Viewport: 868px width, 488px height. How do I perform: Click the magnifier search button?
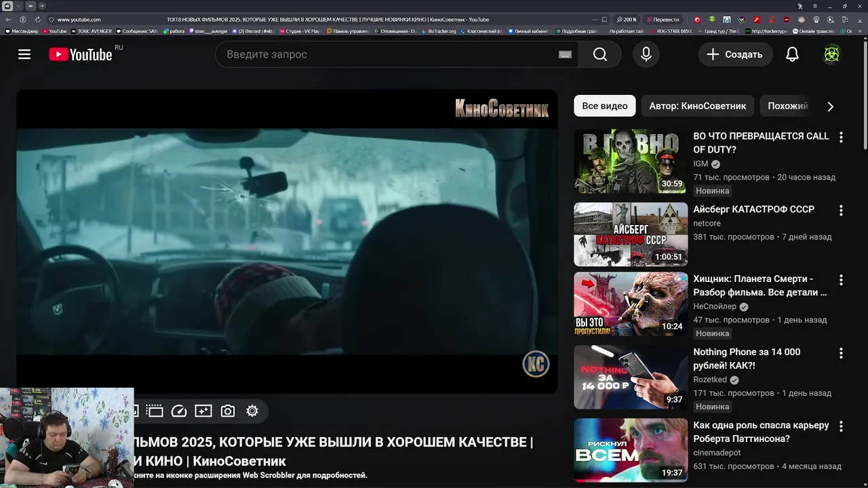pyautogui.click(x=600, y=54)
